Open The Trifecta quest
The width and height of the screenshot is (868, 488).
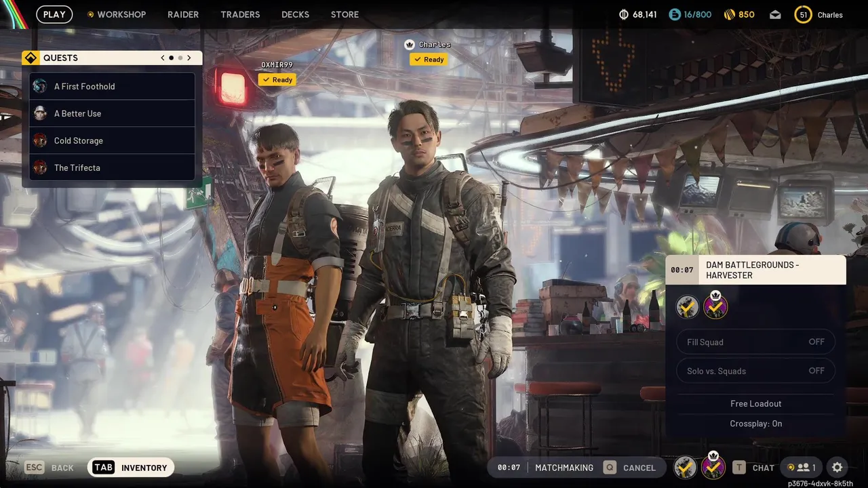[112, 167]
